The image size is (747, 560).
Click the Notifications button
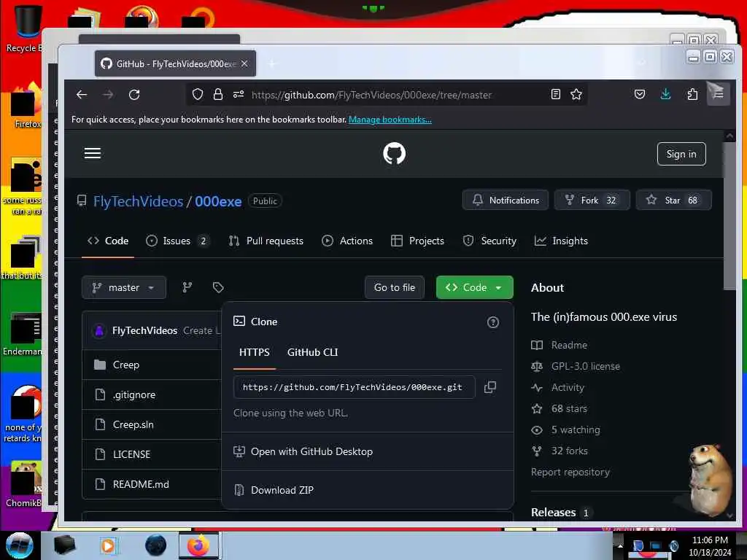(505, 200)
